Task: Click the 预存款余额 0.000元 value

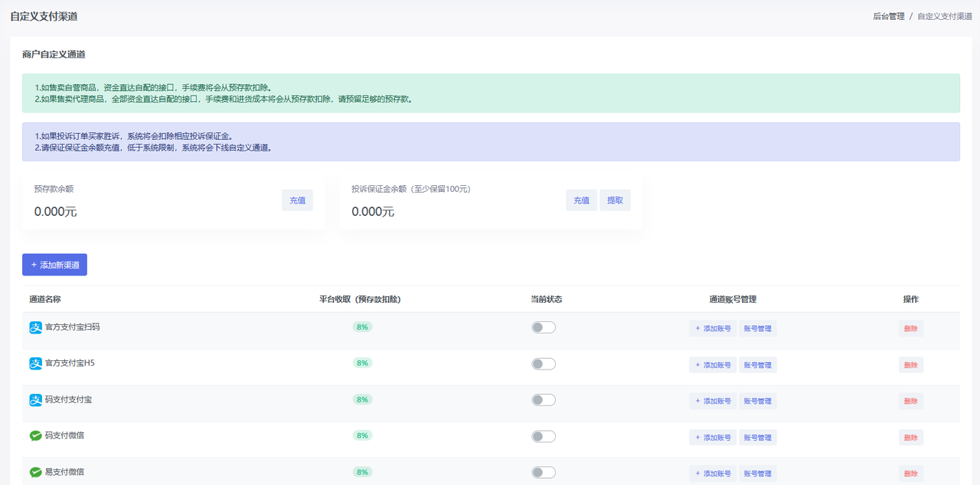Action: (55, 212)
